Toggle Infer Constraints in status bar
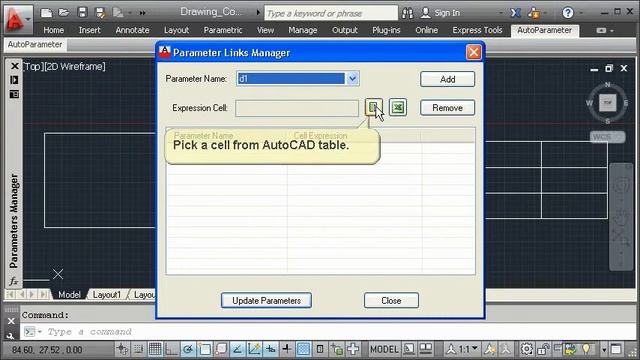640x360 pixels. point(122,349)
